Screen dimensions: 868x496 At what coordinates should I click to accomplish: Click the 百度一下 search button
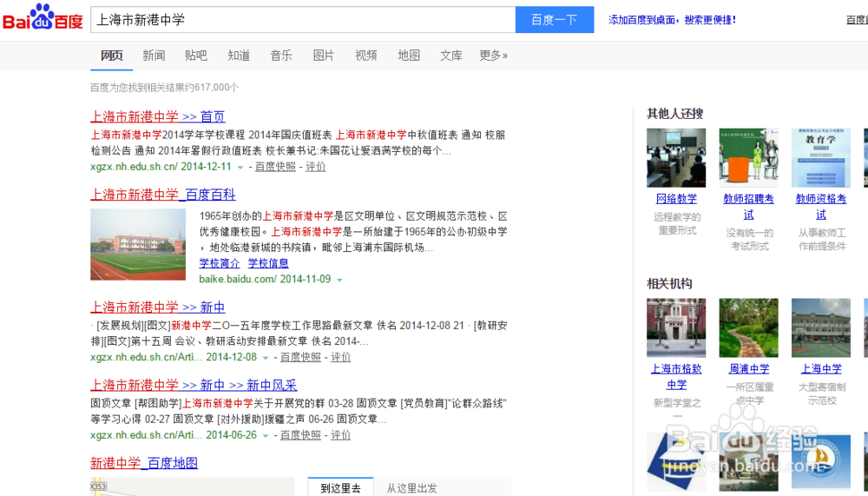click(x=555, y=20)
